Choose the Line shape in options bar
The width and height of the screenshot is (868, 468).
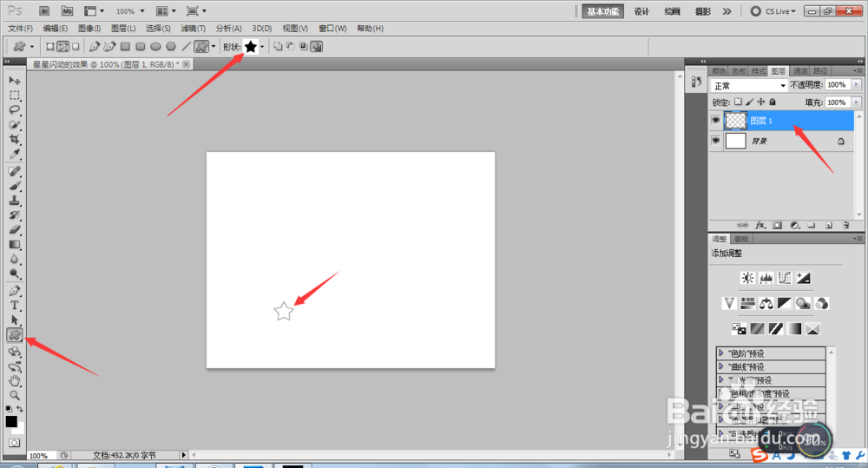click(186, 47)
